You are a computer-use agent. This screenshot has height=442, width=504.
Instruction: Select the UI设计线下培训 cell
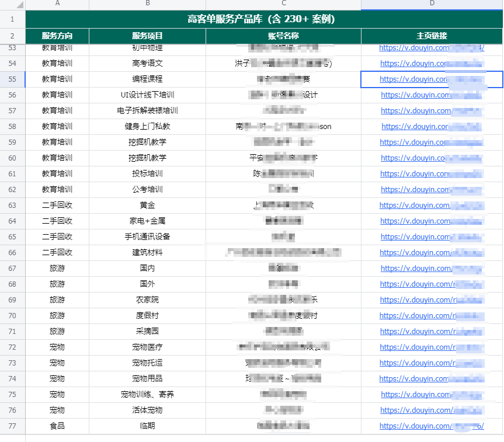(x=147, y=95)
